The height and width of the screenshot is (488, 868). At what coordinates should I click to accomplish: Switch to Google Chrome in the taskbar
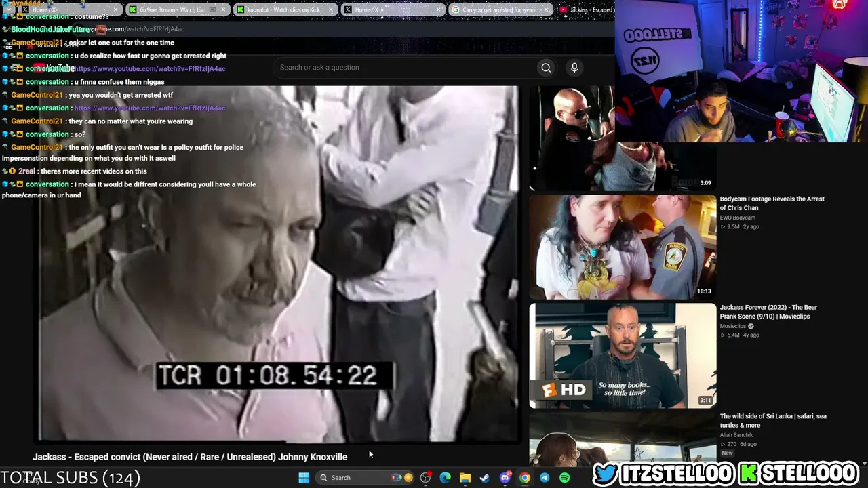(x=525, y=478)
